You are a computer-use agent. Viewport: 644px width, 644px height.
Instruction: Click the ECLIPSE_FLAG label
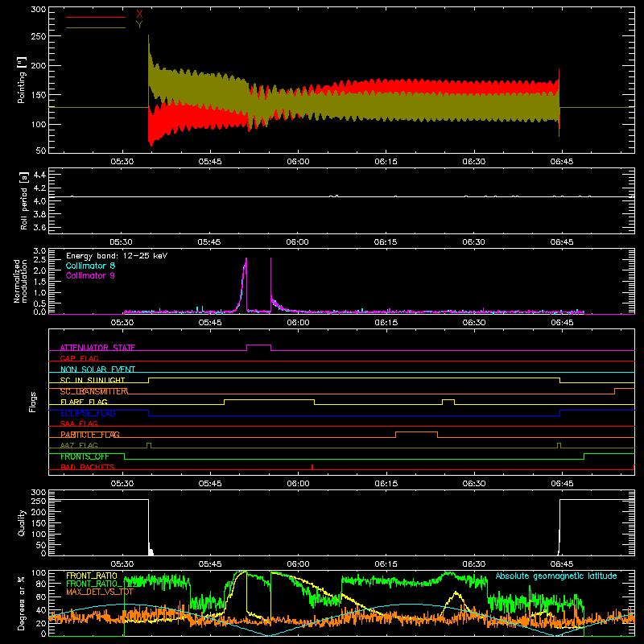pyautogui.click(x=88, y=413)
